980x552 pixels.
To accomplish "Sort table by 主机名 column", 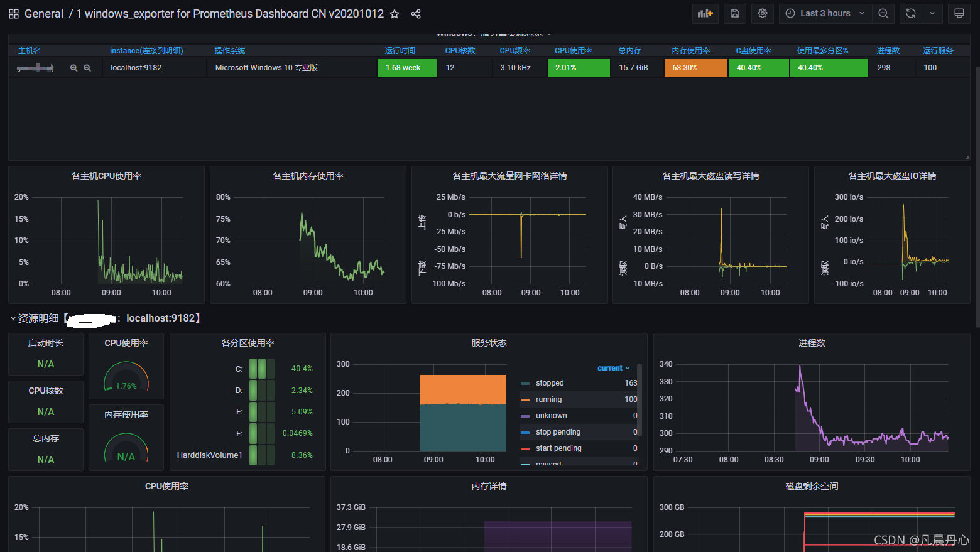I will coord(30,51).
